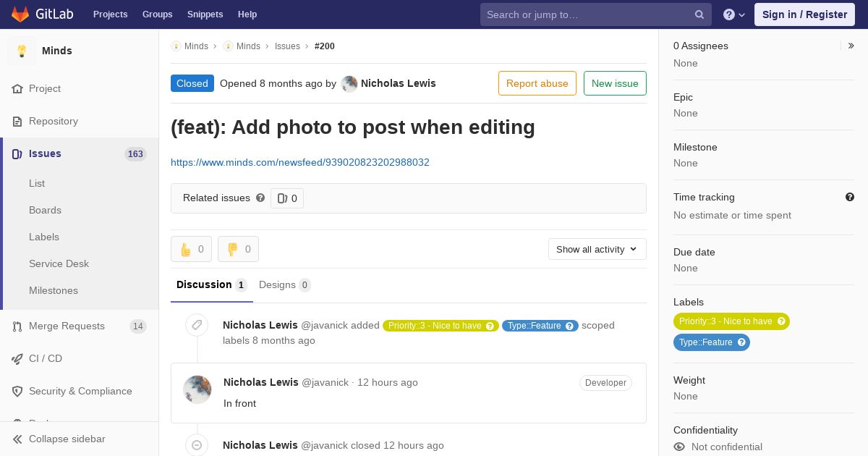Click the Project house icon
868x456 pixels.
tap(17, 88)
